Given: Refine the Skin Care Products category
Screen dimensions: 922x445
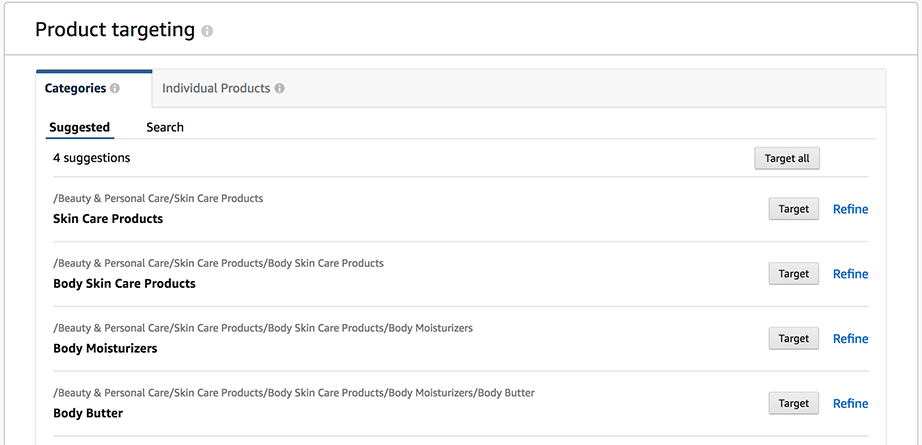Looking at the screenshot, I should point(850,209).
